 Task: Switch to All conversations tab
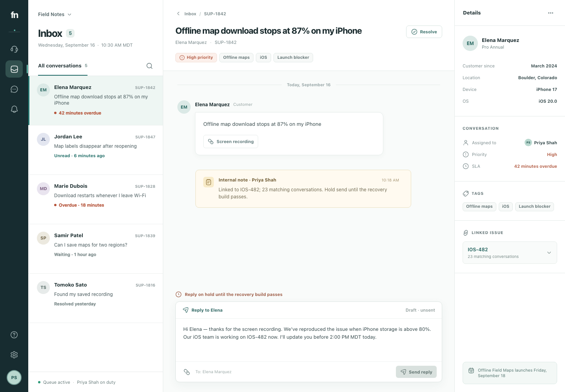click(63, 66)
